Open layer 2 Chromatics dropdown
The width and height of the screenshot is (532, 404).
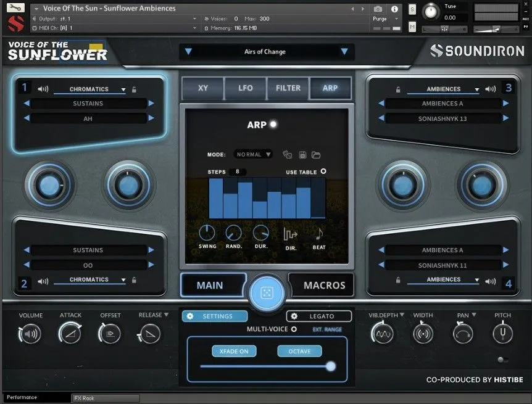[90, 280]
